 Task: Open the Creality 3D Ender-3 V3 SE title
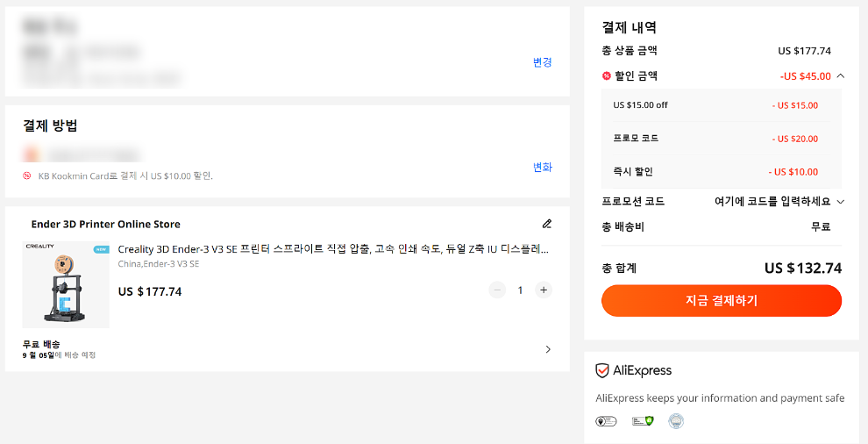[333, 249]
